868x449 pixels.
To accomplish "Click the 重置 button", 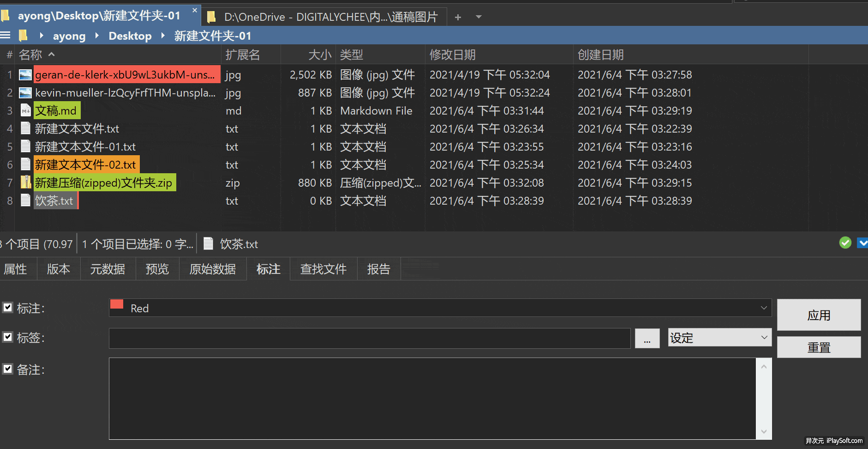I will (819, 347).
